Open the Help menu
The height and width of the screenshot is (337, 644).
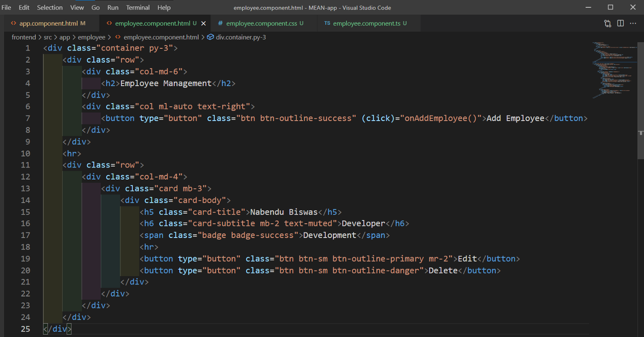164,7
